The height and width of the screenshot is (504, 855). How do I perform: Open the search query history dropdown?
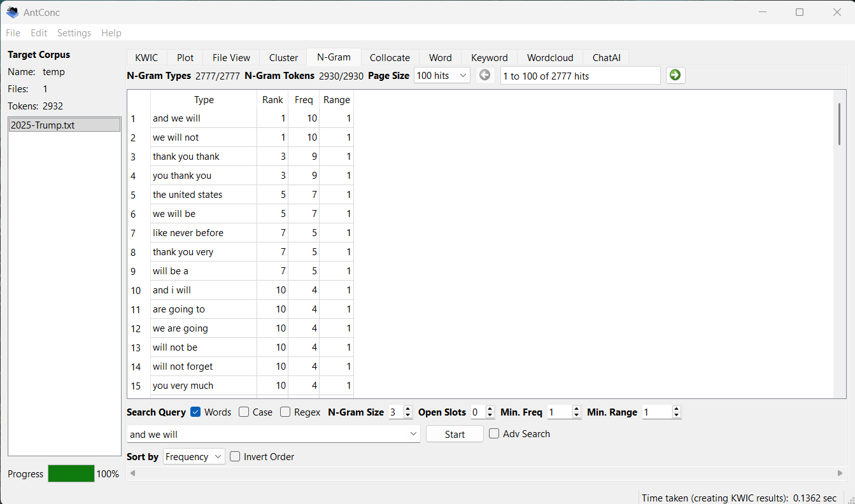[414, 435]
